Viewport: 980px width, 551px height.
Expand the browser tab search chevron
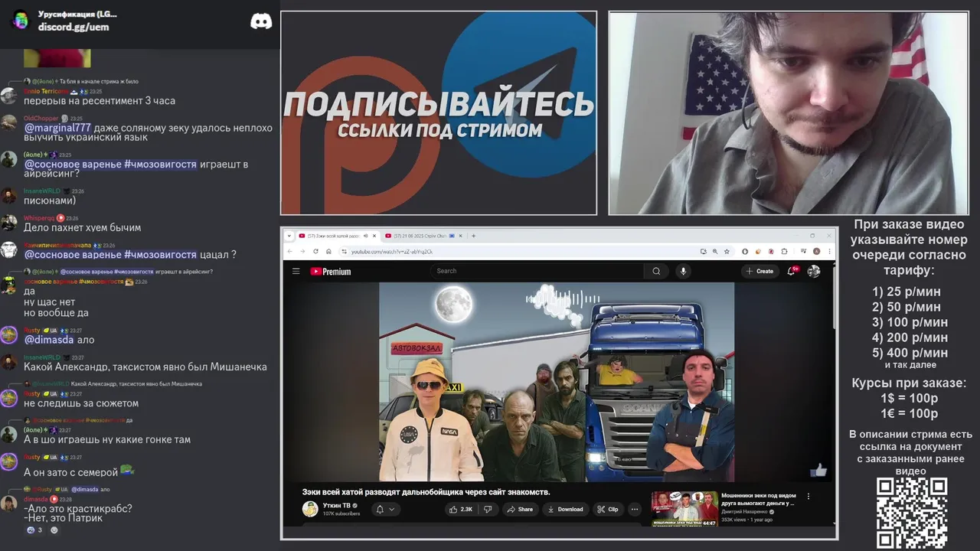(x=289, y=236)
